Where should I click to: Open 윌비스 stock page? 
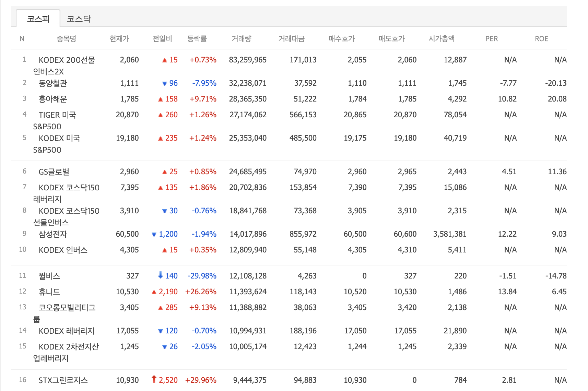point(49,276)
